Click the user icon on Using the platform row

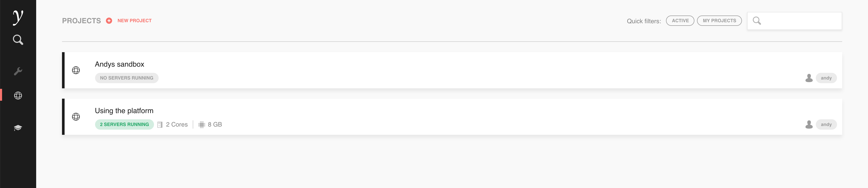point(809,125)
